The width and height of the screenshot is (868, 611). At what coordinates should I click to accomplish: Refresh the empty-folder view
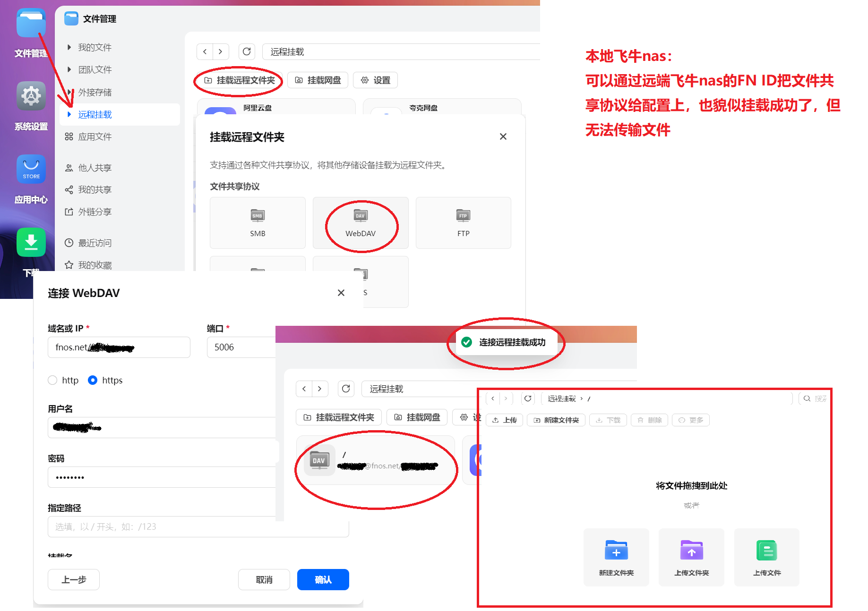(x=528, y=399)
